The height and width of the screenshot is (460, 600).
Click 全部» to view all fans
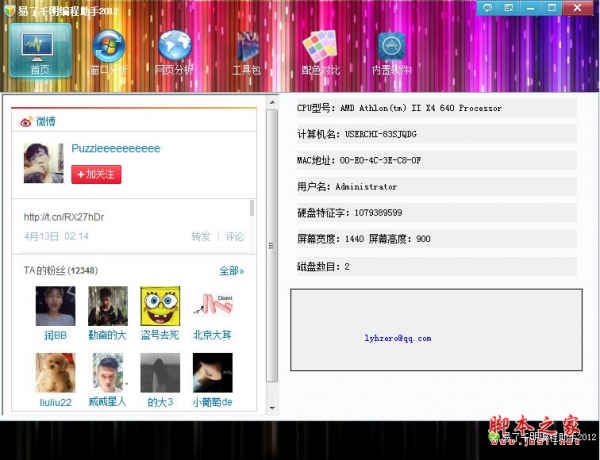(x=232, y=271)
